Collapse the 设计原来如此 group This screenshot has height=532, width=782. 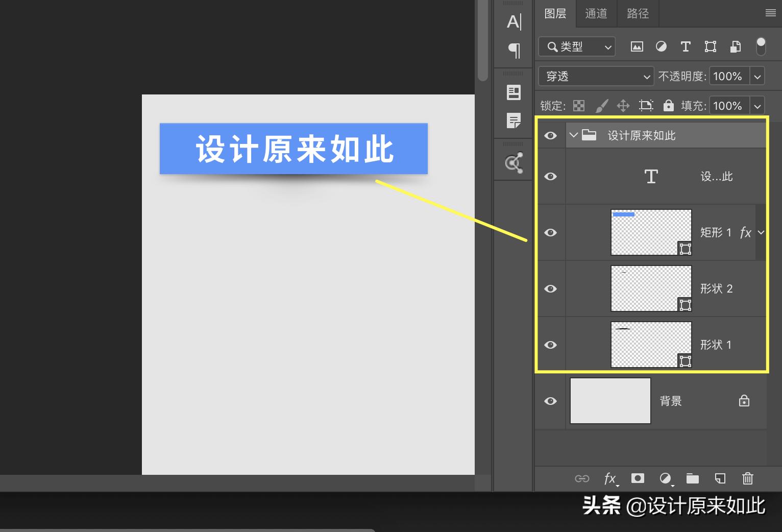(574, 135)
